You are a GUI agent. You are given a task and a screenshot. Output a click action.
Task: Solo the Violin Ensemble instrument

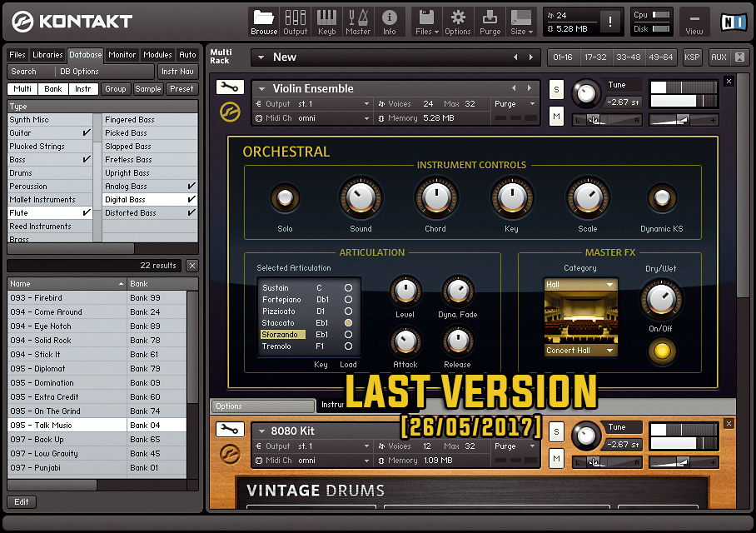click(556, 90)
